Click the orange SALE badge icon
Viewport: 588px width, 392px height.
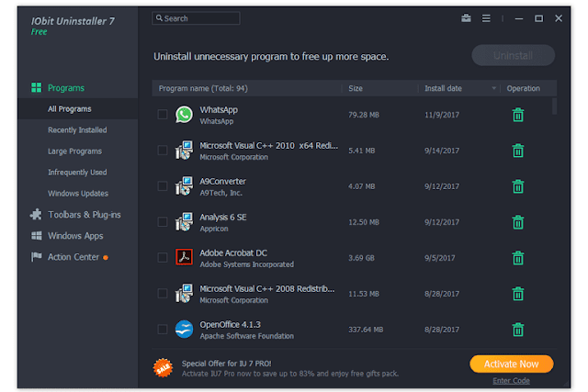pos(164,368)
